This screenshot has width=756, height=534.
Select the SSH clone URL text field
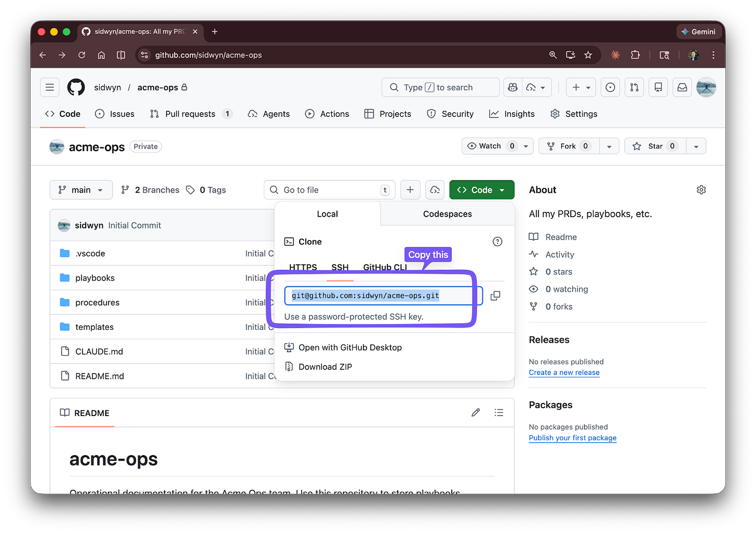point(384,296)
